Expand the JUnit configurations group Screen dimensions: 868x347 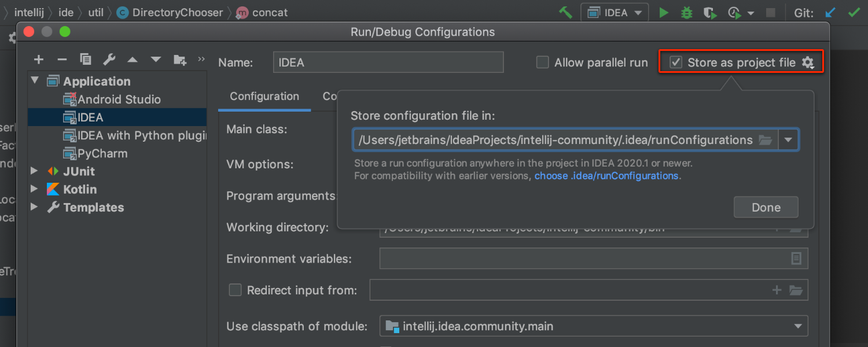tap(34, 171)
